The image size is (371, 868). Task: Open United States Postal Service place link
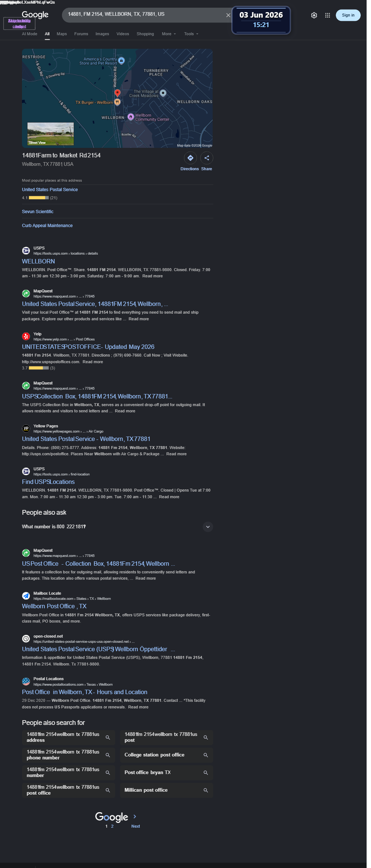[x=50, y=190]
